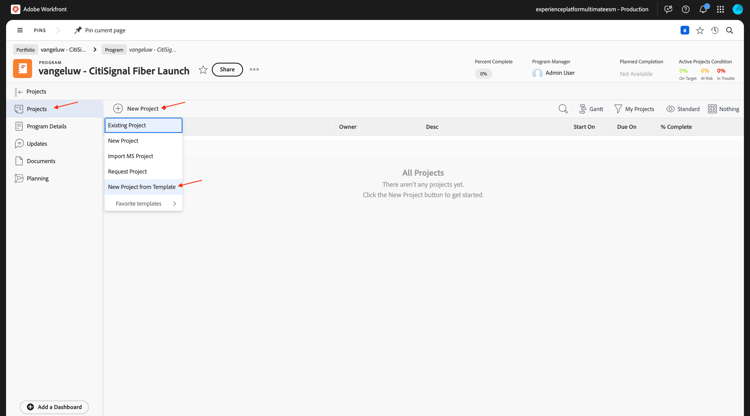The height and width of the screenshot is (416, 750).
Task: Click the orange program icon by the title
Action: 22,68
